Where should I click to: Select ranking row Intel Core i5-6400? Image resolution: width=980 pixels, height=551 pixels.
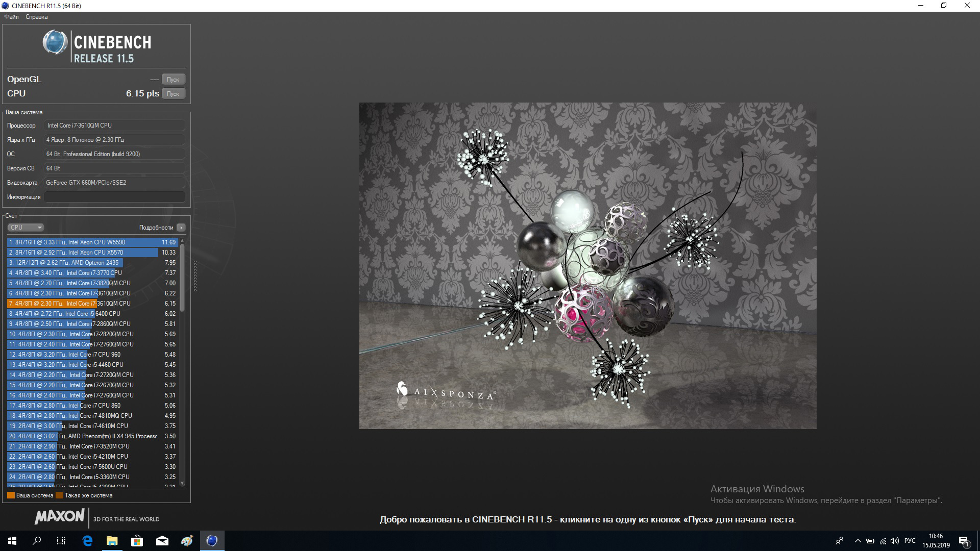(92, 314)
